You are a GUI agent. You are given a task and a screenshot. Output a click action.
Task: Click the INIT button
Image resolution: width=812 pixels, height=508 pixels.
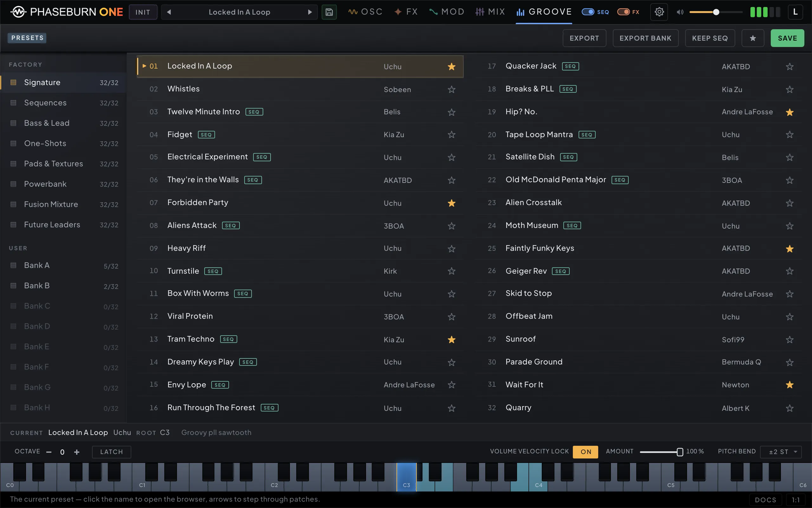(143, 12)
